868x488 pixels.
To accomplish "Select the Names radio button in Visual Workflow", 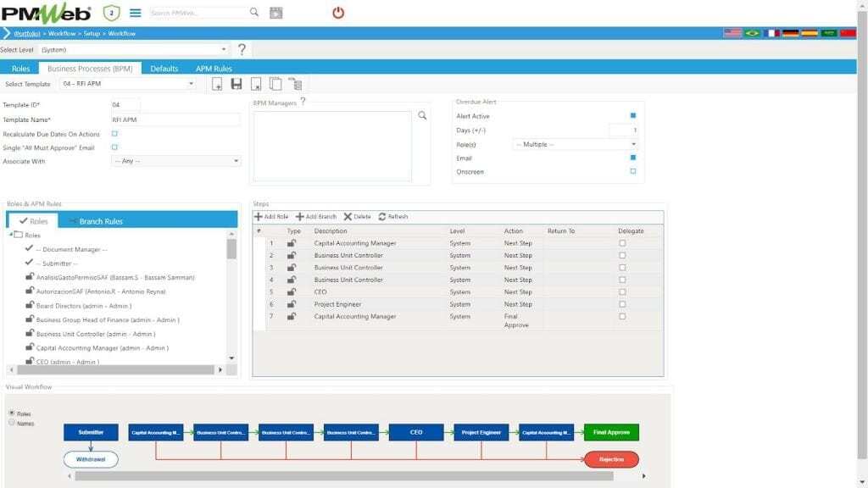I will coord(11,422).
